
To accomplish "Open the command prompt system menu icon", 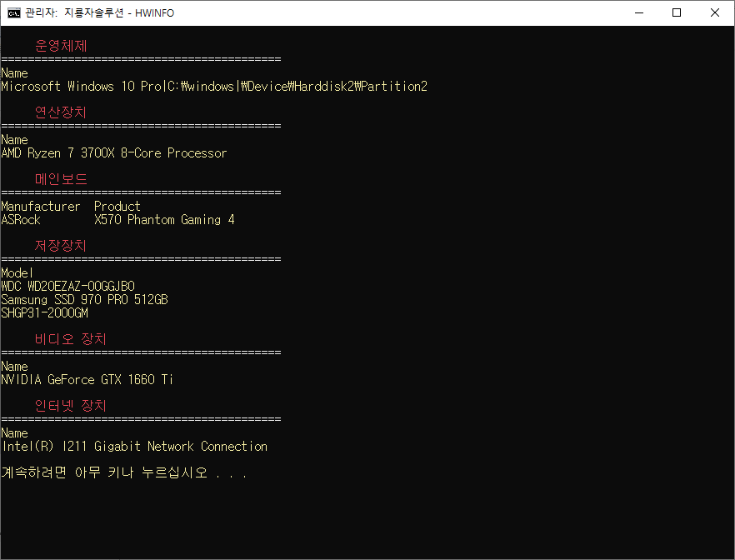I will 13,12.
